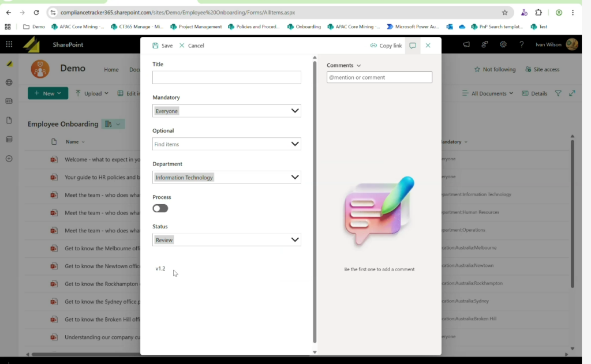Expand the Comments header chevron
The height and width of the screenshot is (364, 591).
pos(359,66)
